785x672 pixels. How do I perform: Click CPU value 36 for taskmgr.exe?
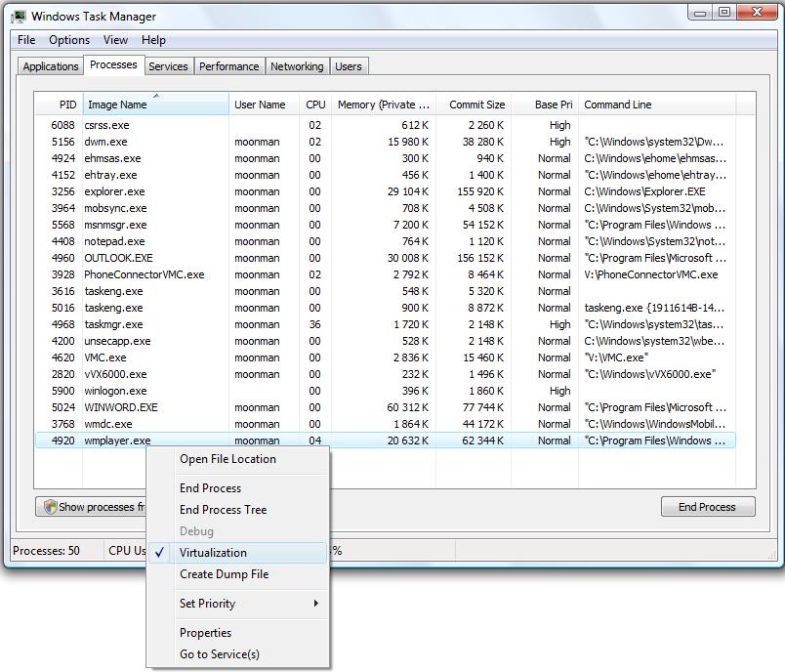coord(315,324)
